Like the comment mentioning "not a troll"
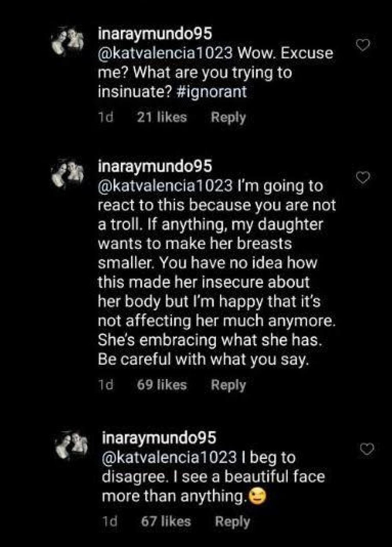 363,178
